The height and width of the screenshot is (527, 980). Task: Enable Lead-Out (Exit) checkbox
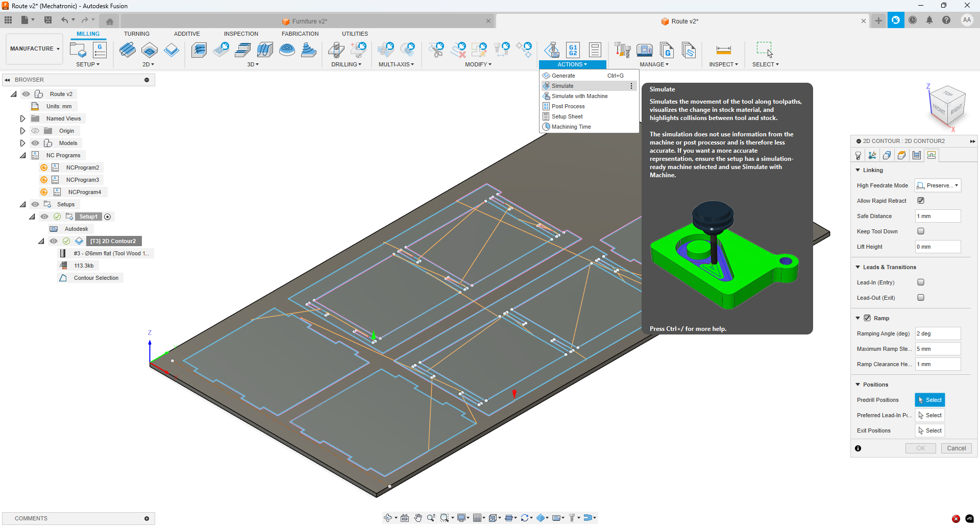tap(921, 298)
